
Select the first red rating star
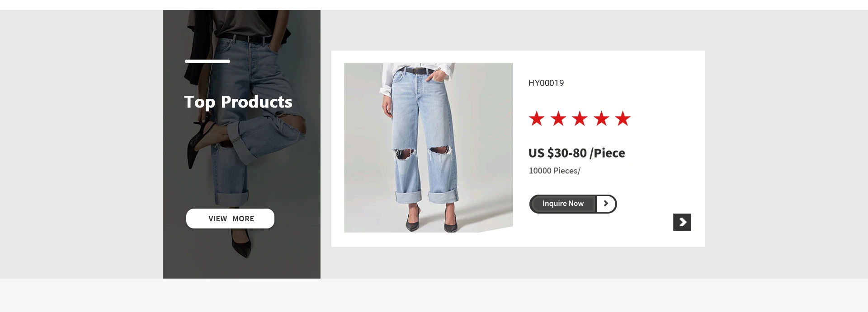point(537,119)
